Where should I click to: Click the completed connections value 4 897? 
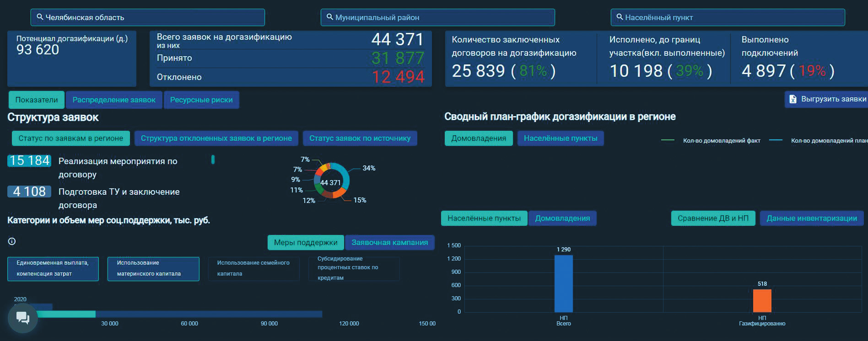pos(764,71)
